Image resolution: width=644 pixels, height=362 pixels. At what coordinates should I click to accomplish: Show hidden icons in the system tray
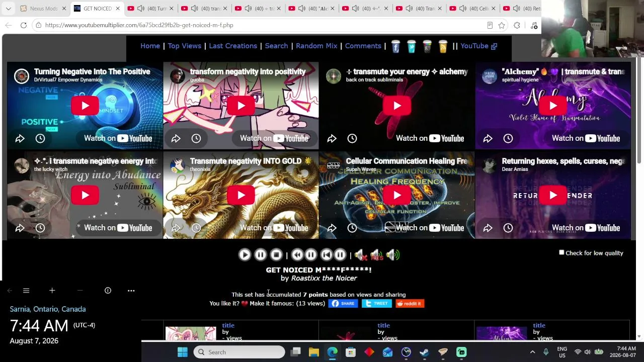[532, 352]
